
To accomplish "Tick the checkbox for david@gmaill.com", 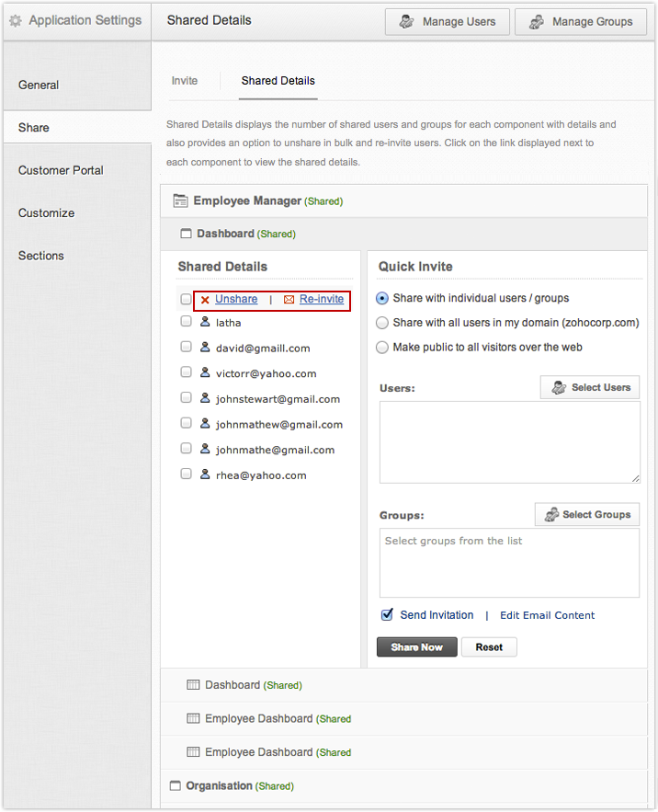I will tap(187, 348).
